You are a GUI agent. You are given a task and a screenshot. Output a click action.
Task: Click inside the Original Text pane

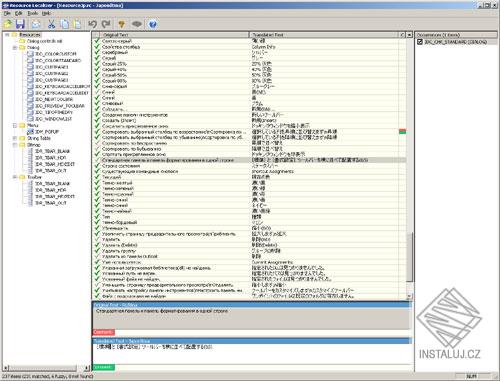252,318
